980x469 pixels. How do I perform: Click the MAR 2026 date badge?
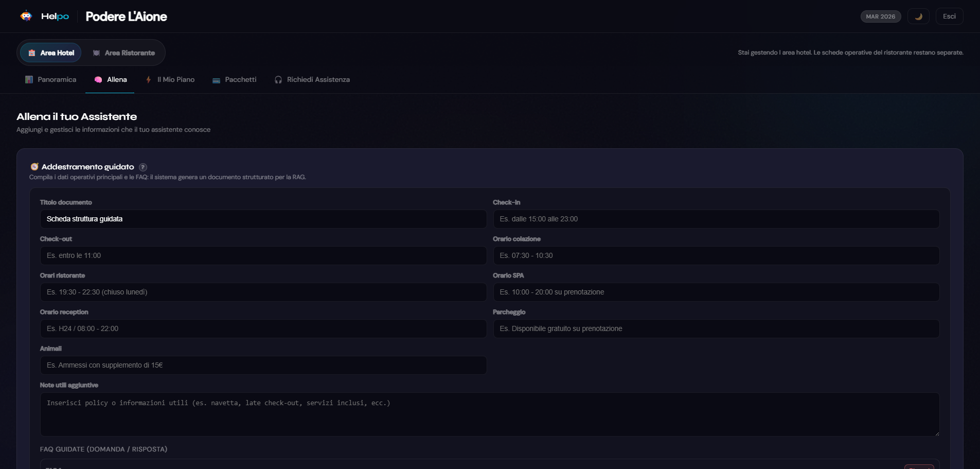[x=880, y=16]
